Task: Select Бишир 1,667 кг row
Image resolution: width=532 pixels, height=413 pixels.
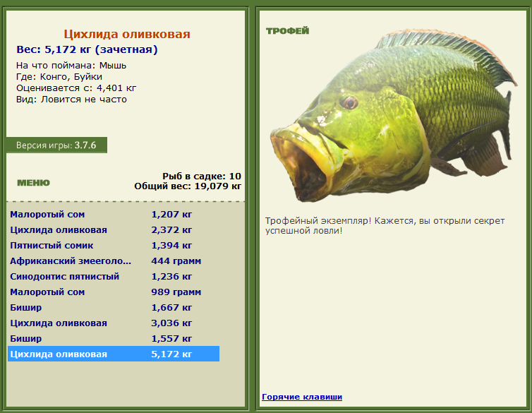Action: click(114, 308)
